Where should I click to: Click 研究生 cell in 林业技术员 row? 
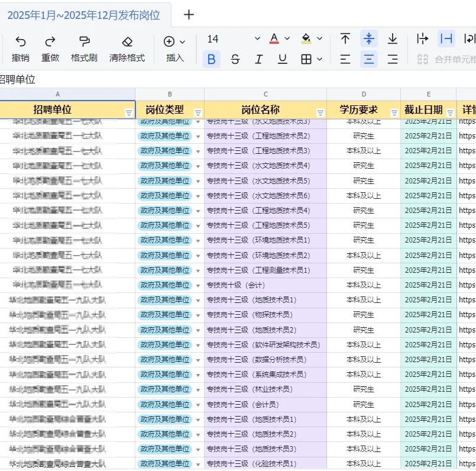(364, 389)
